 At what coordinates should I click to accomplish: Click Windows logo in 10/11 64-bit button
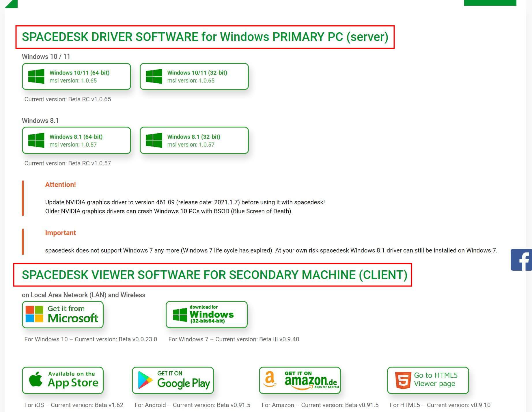(36, 76)
